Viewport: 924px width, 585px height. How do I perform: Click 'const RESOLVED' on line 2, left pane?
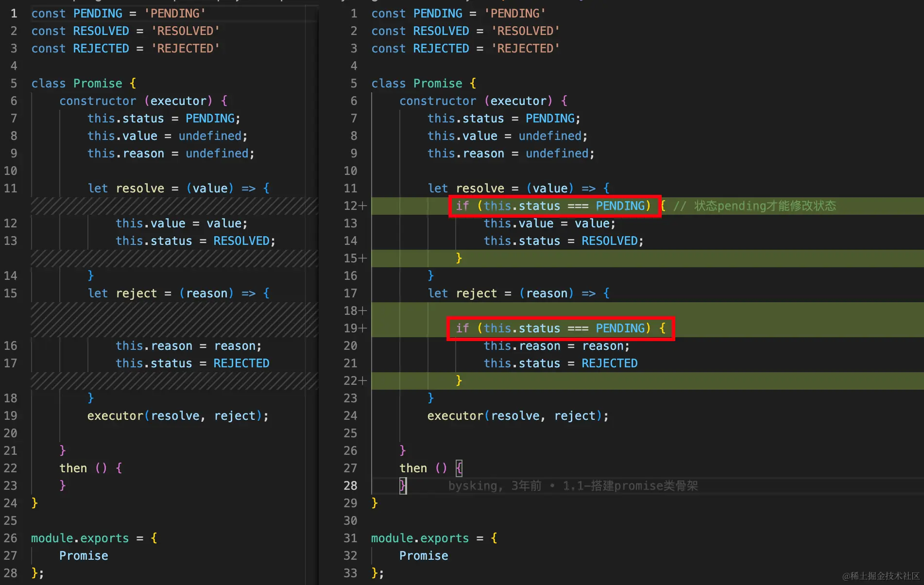[x=80, y=31]
